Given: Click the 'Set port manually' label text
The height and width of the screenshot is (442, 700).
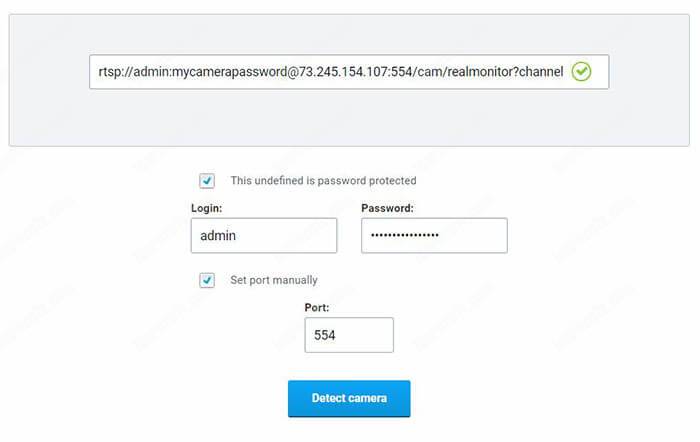Looking at the screenshot, I should 273,280.
